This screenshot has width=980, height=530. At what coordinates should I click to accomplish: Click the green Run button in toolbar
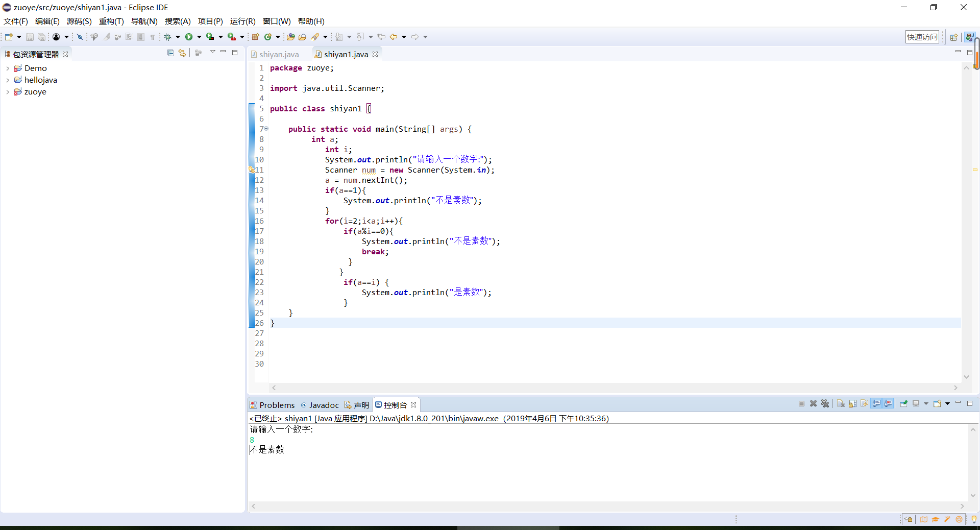point(189,37)
